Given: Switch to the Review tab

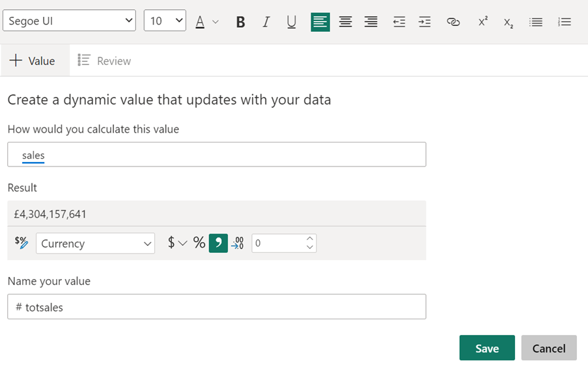Looking at the screenshot, I should [105, 60].
